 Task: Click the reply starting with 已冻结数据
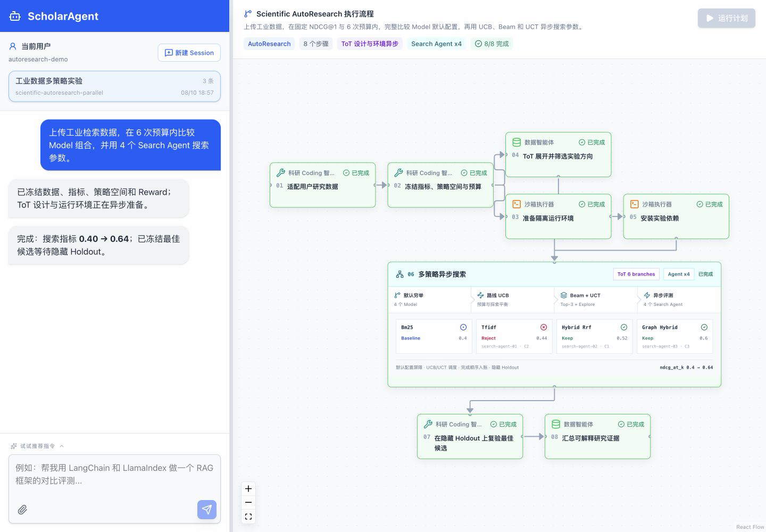click(98, 198)
